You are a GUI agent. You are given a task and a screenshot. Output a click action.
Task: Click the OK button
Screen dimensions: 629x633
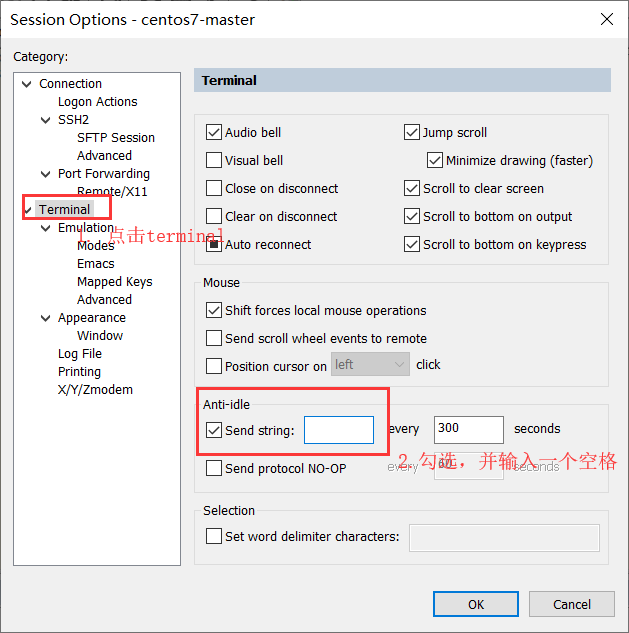point(476,604)
